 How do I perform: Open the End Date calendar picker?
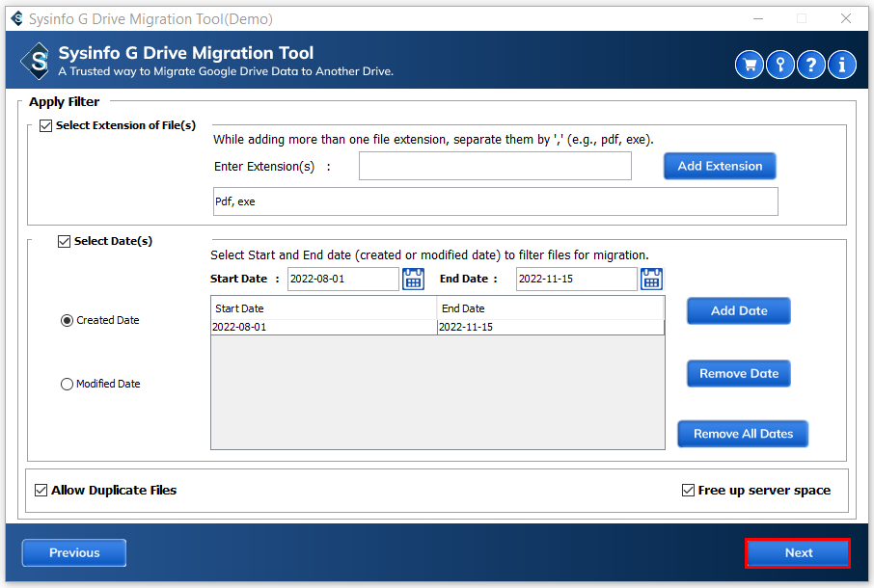(651, 280)
